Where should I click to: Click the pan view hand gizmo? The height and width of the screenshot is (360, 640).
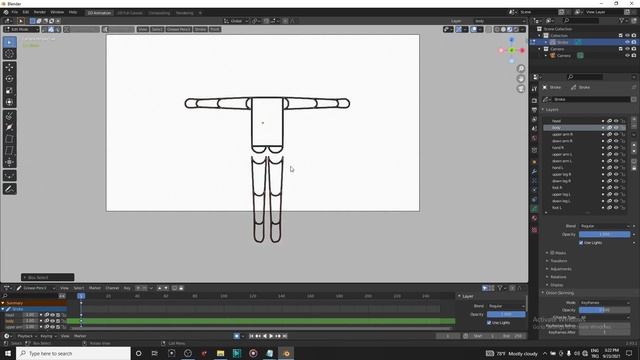tap(521, 79)
